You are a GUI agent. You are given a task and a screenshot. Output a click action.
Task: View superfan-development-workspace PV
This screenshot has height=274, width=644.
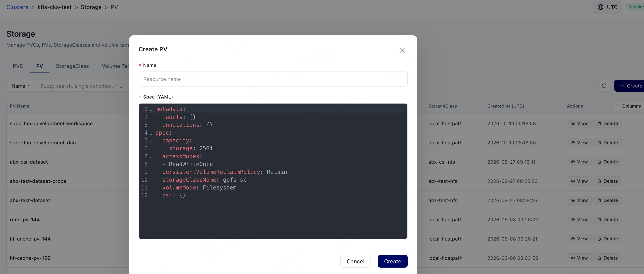[579, 123]
